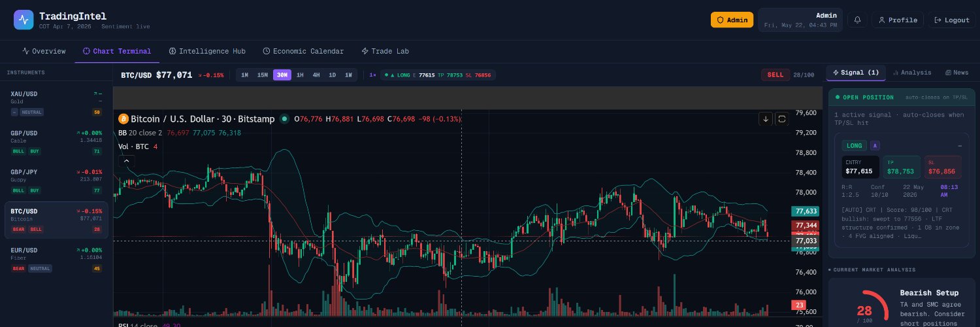The image size is (980, 327).
Task: Click the Bitcoin / U.S. Dollar chart title
Action: click(x=202, y=119)
